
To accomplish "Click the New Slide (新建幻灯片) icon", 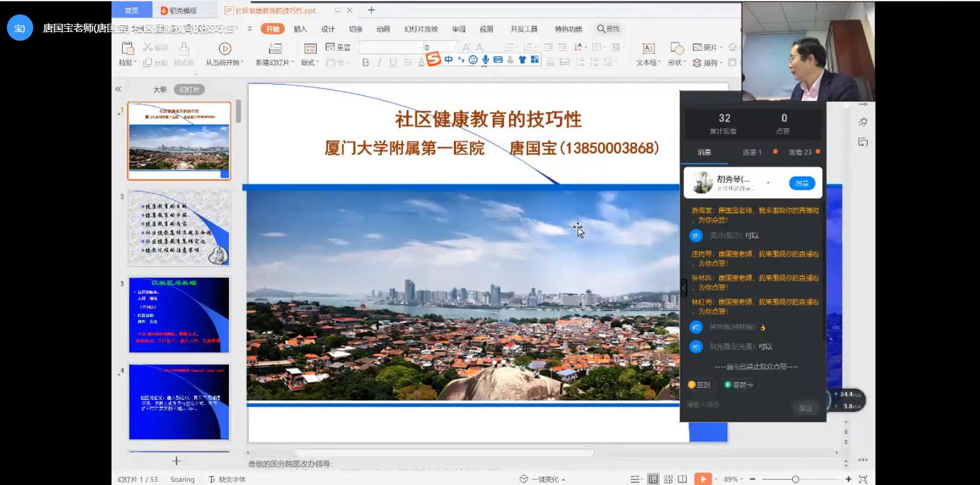I will click(275, 49).
